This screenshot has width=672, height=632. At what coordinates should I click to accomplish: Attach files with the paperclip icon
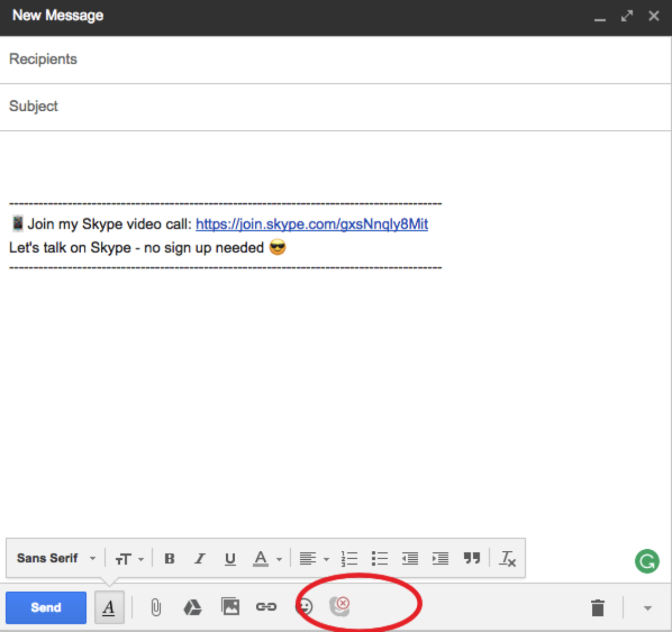click(x=156, y=607)
